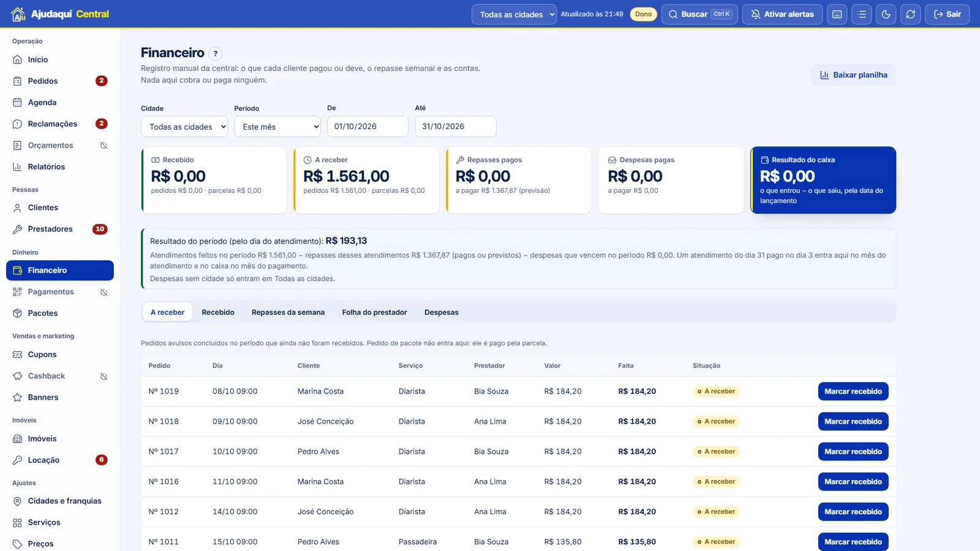
Task: Open Agenda in the sidebar
Action: [x=60, y=102]
